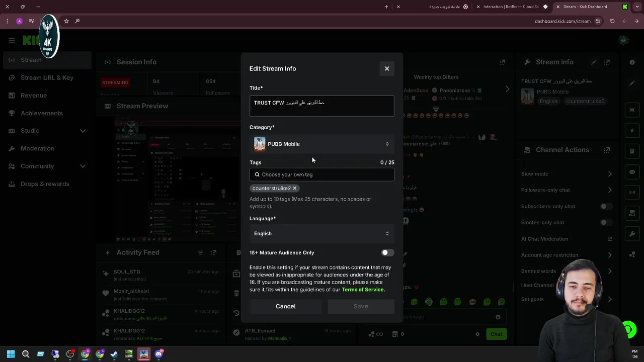Open the Terms of Service link

click(x=363, y=290)
